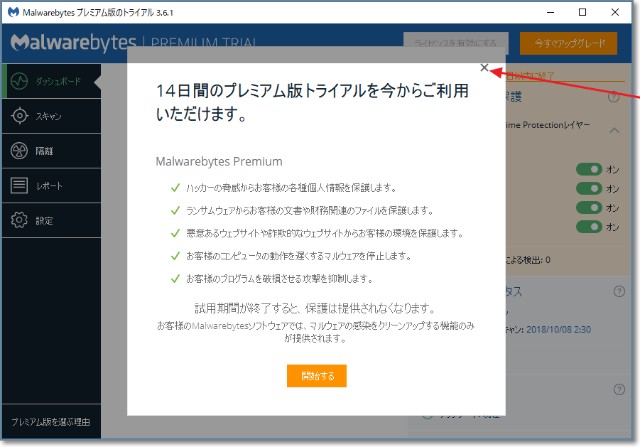640x447 pixels.
Task: Click the orange 開始する button
Action: pos(316,375)
